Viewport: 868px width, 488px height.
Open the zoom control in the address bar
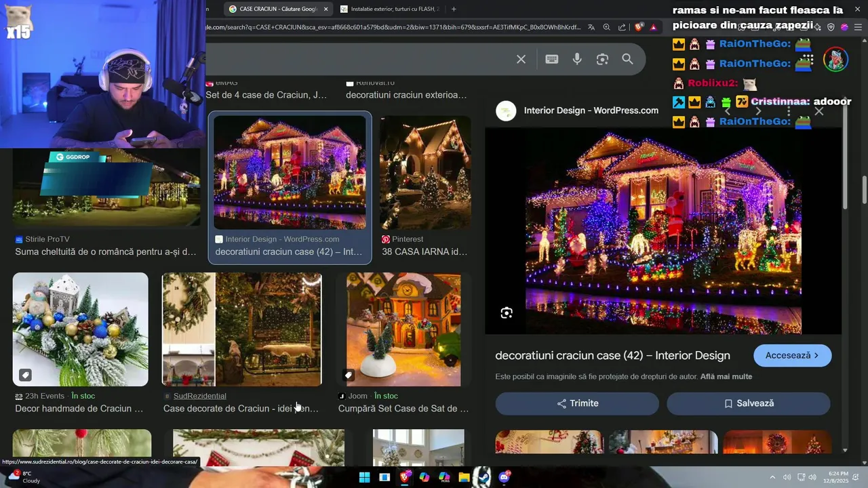click(606, 27)
